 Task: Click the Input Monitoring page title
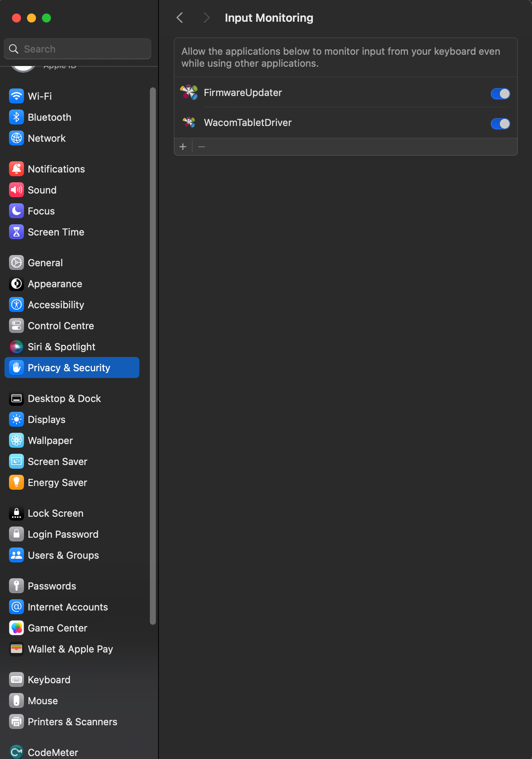pos(269,18)
